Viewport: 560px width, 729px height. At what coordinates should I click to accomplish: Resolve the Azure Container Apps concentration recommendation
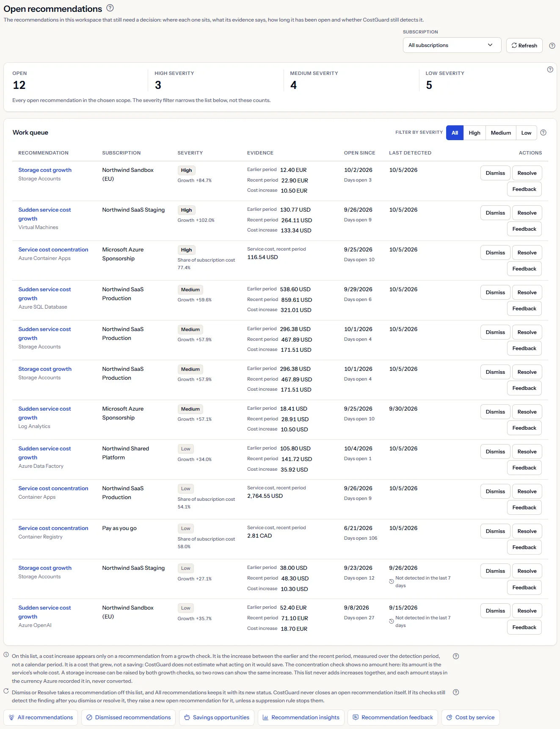(x=527, y=253)
